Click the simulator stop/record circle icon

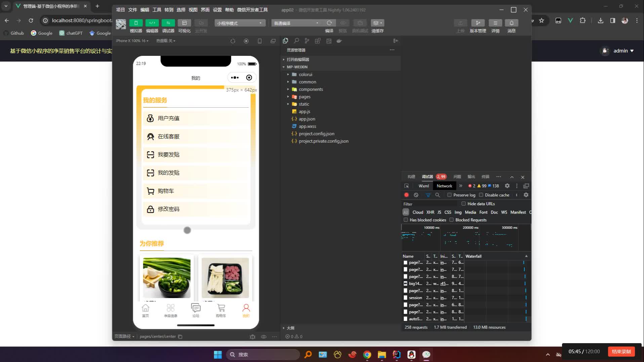(246, 41)
